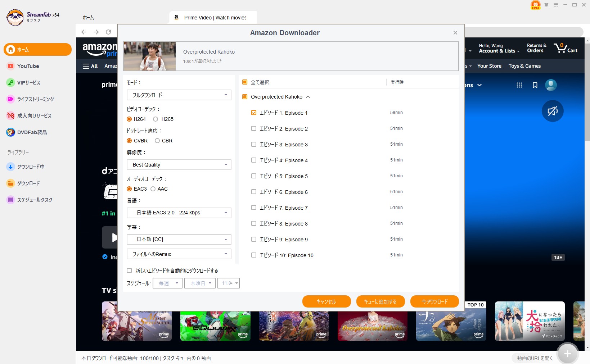
Task: Open the 毎週 schedule frequency dropdown
Action: (167, 283)
